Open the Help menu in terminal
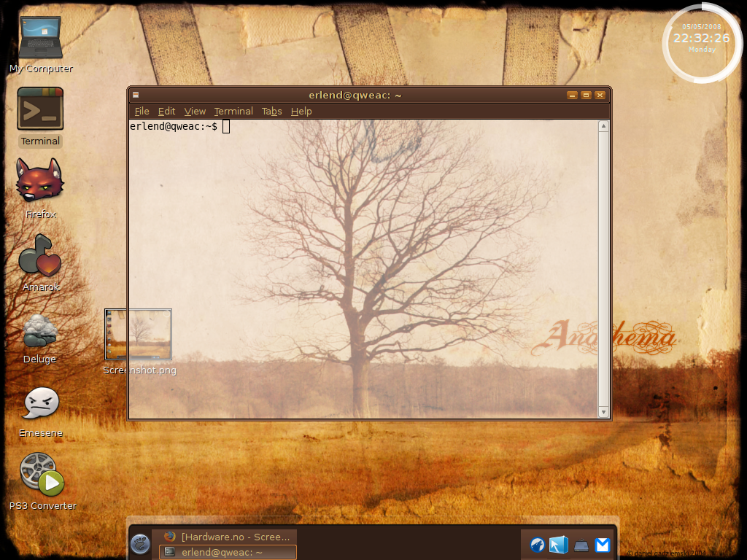 click(x=301, y=112)
